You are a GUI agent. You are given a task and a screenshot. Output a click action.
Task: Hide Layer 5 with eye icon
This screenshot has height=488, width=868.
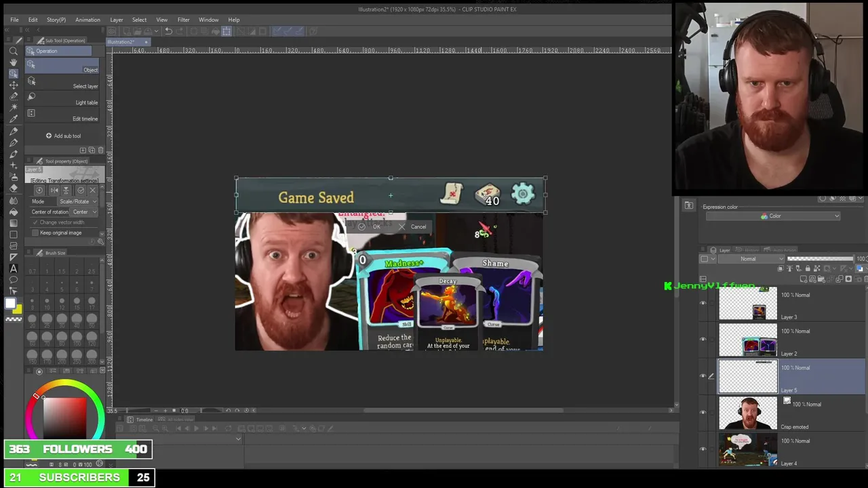[x=703, y=376]
